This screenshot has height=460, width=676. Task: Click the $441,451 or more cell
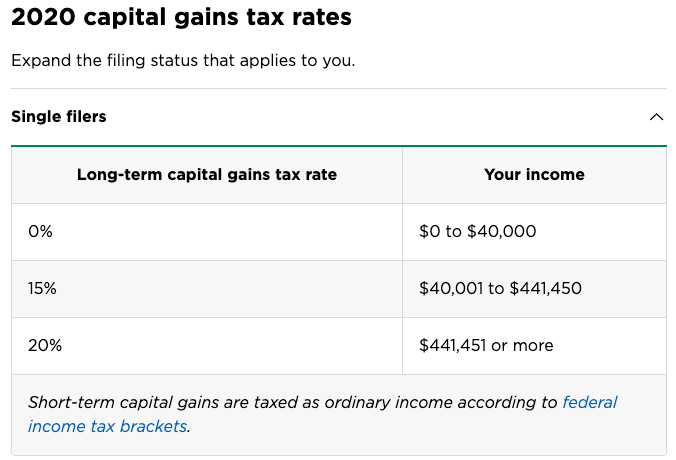[x=534, y=346]
